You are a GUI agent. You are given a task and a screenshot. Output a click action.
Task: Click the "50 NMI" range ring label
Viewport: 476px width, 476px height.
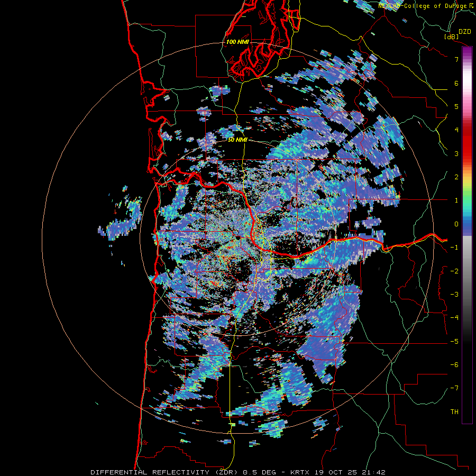pos(237,140)
